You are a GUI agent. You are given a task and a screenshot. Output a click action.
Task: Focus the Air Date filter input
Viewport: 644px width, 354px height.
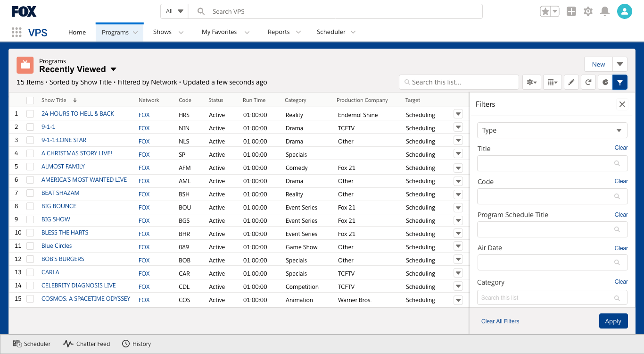552,262
